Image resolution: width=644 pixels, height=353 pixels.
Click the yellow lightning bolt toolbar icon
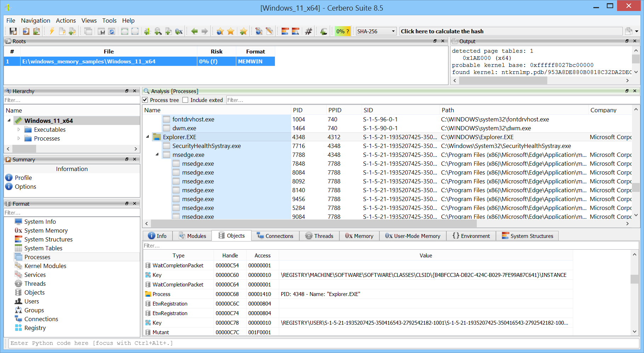pyautogui.click(x=52, y=31)
